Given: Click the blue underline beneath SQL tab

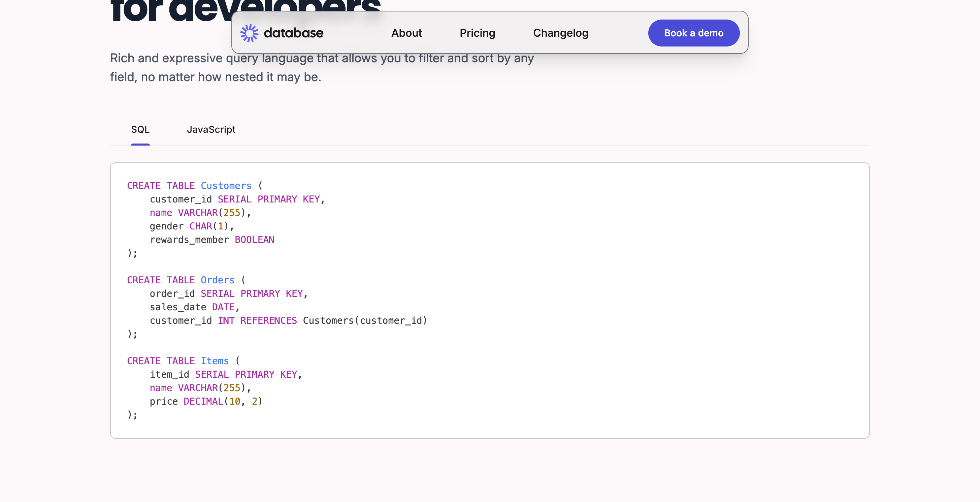Looking at the screenshot, I should click(140, 144).
